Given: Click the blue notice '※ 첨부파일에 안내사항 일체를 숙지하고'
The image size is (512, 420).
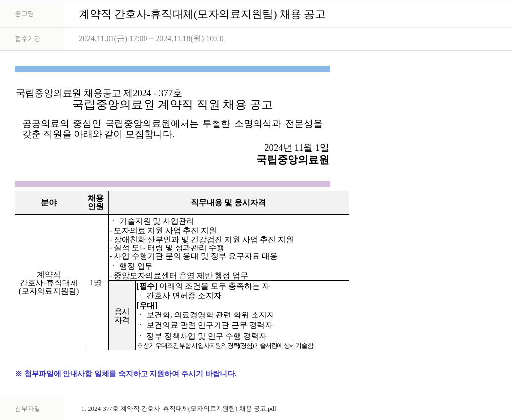Looking at the screenshot, I should coord(126,374).
